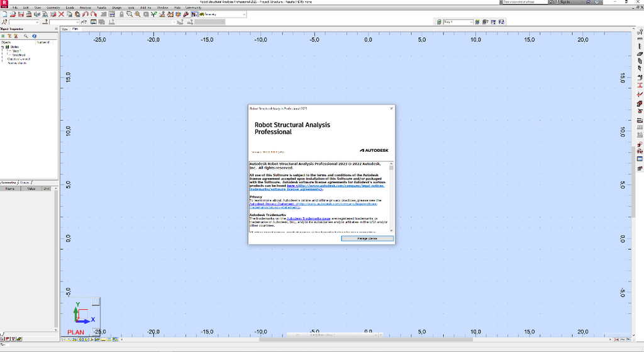Screen dimensions: 644x352
Task: Click the Zoom window magnifier icon
Action: [x=130, y=14]
